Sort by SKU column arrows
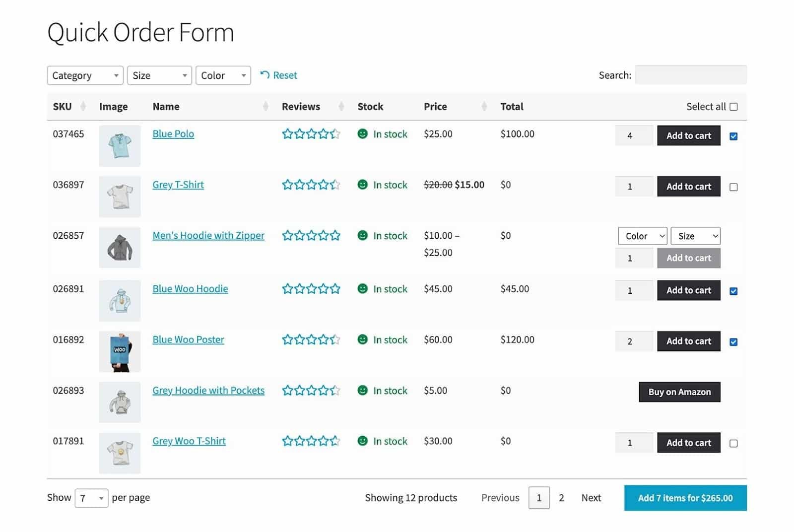The image size is (794, 532). [83, 107]
